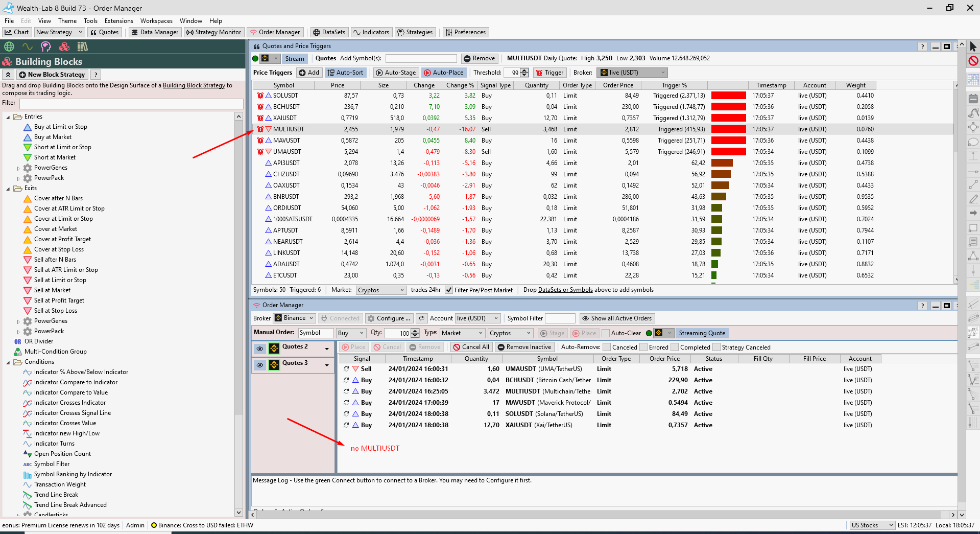Open Strategy Monitor from toolbar
The width and height of the screenshot is (980, 534).
click(x=213, y=32)
